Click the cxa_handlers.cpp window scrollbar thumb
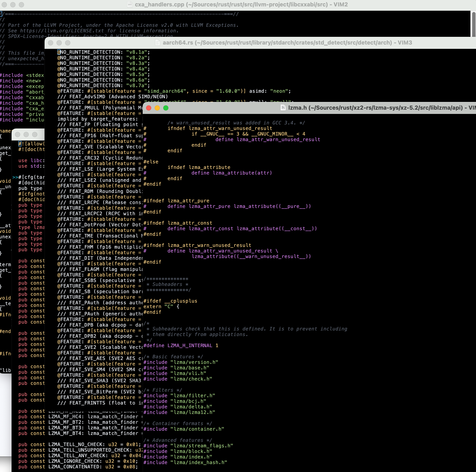Viewport: 476px width, 472px height. [473, 24]
